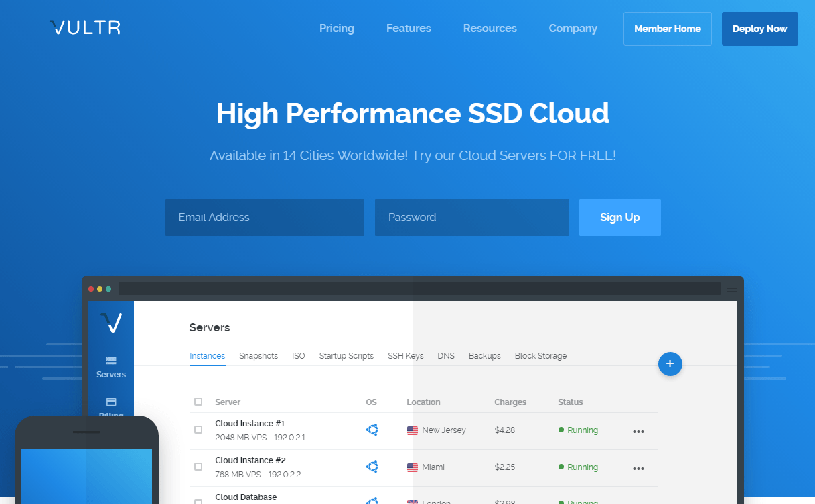Click the Ubuntu icon for Cloud Instance #1
Image resolution: width=815 pixels, height=504 pixels.
(372, 430)
